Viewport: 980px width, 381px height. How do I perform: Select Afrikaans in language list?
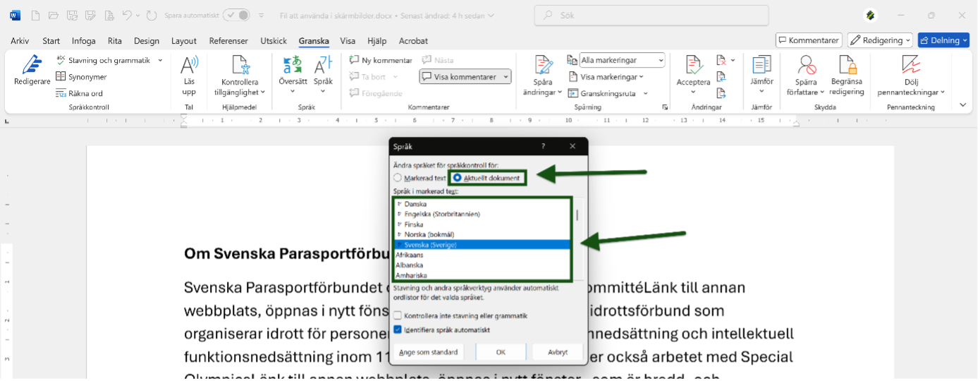(482, 255)
